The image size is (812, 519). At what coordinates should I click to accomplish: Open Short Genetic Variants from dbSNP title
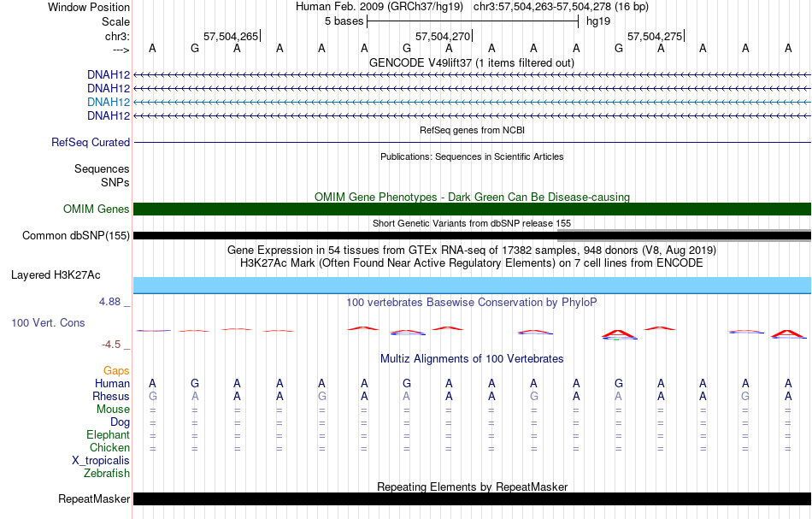pyautogui.click(x=472, y=223)
